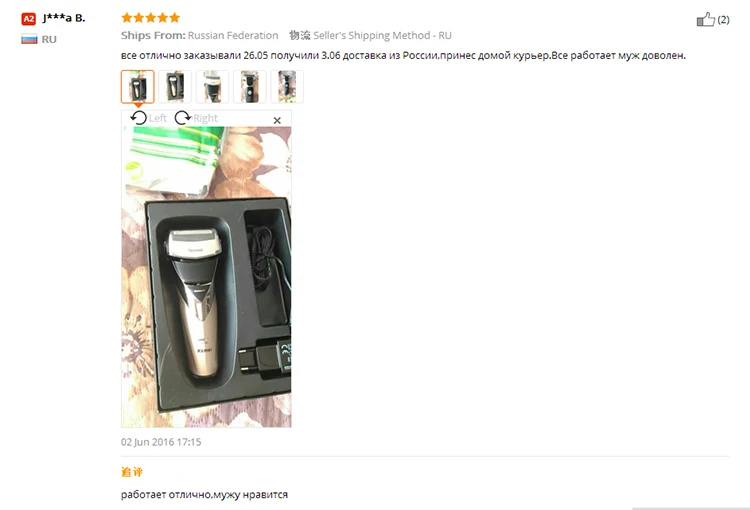Rotate the photo right using the icon
This screenshot has width=750, height=510.
point(183,118)
